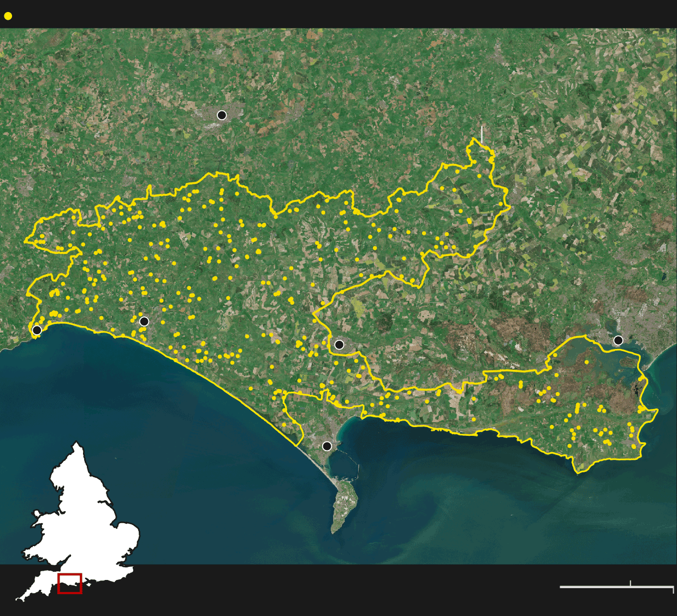
Task: Click the white vertical pointer line above the boundary
Action: tap(482, 134)
